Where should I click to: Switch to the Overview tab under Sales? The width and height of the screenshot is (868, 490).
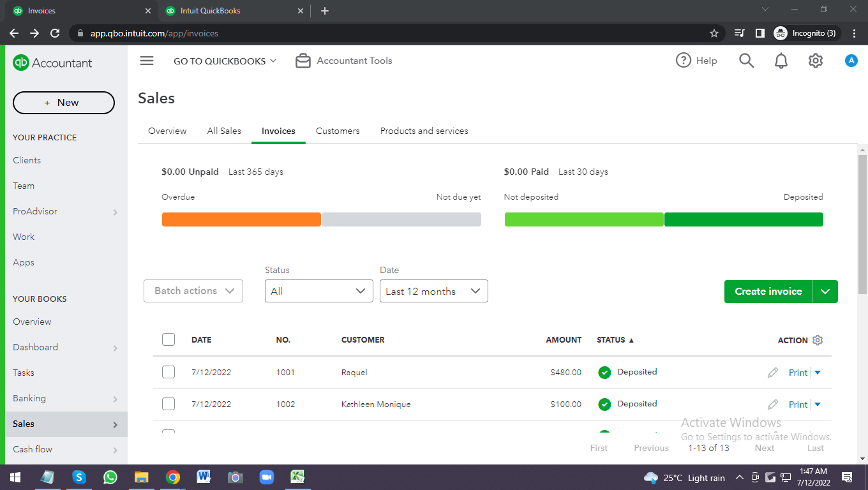point(167,131)
